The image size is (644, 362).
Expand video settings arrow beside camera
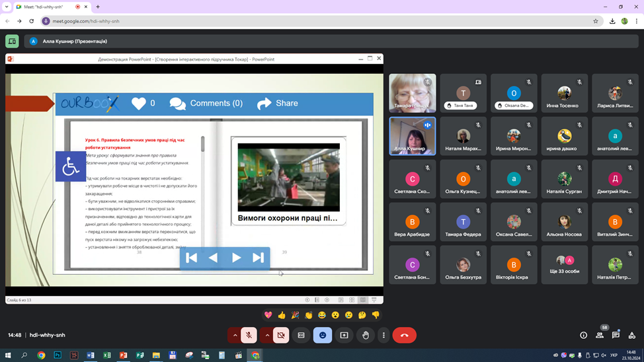[267, 336]
